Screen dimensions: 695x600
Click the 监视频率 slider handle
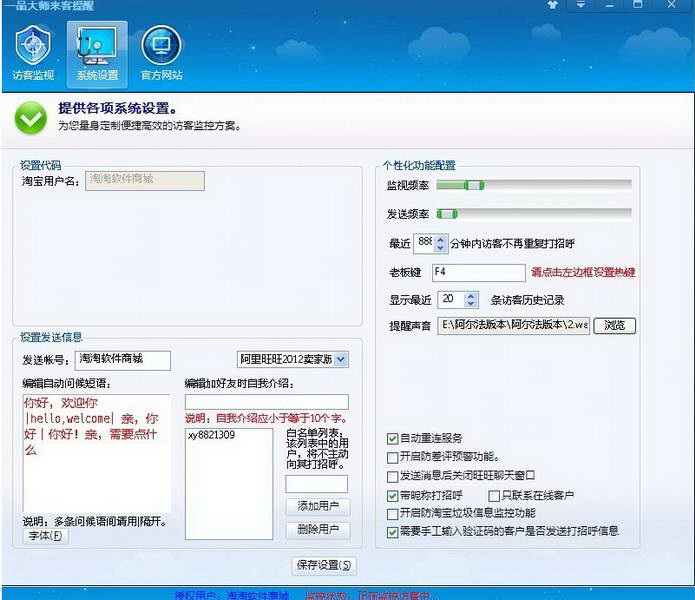pos(474,185)
